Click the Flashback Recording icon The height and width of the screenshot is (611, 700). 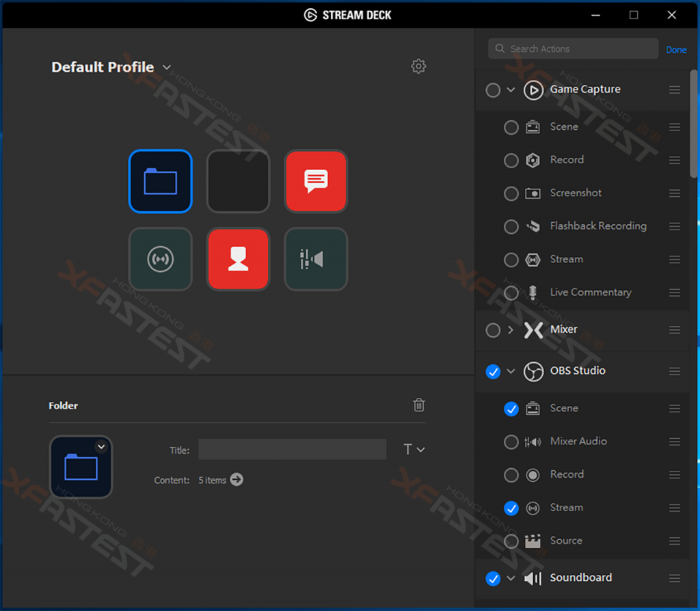[533, 226]
